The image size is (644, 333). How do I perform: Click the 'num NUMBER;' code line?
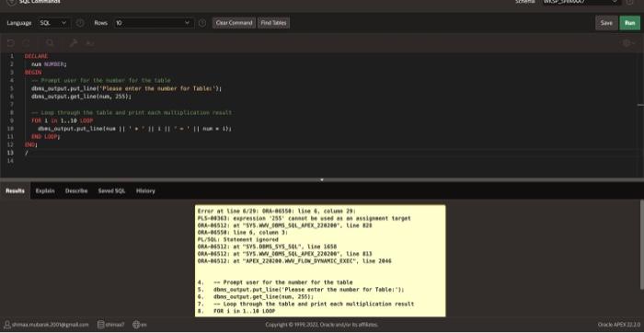[x=49, y=64]
